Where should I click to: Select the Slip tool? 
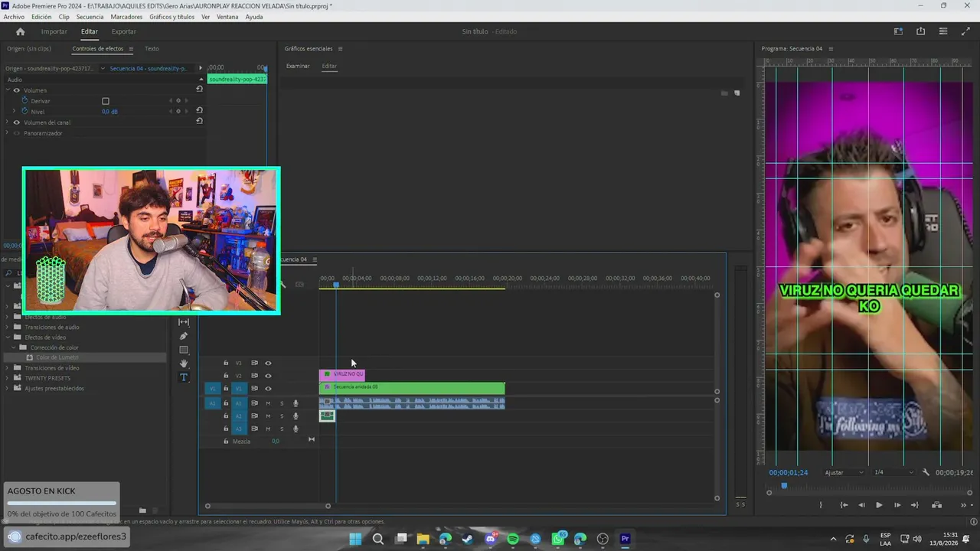(184, 322)
